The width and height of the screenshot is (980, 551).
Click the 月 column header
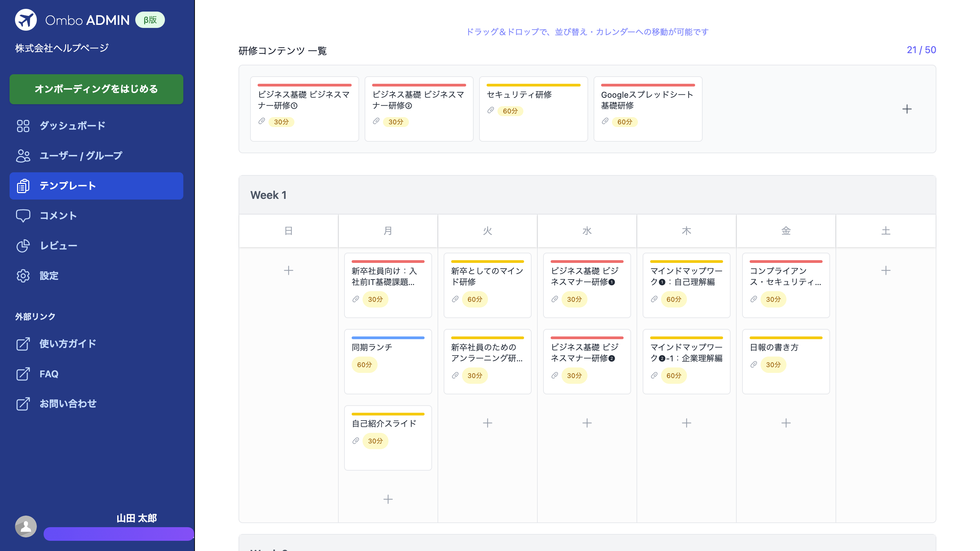[x=388, y=231]
